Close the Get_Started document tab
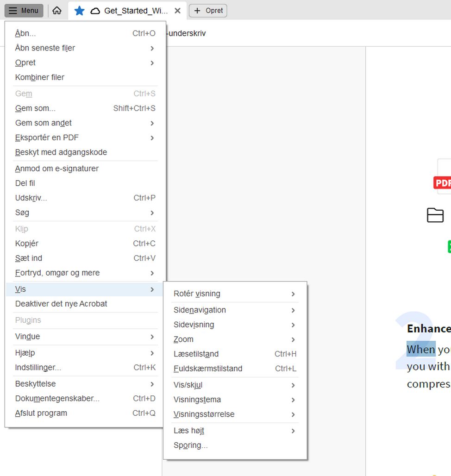Viewport: 451px width, 476px height. click(x=177, y=11)
